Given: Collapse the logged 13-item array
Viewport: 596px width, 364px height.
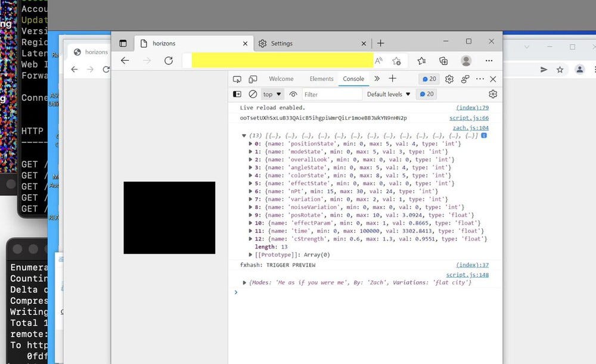Looking at the screenshot, I should 244,136.
